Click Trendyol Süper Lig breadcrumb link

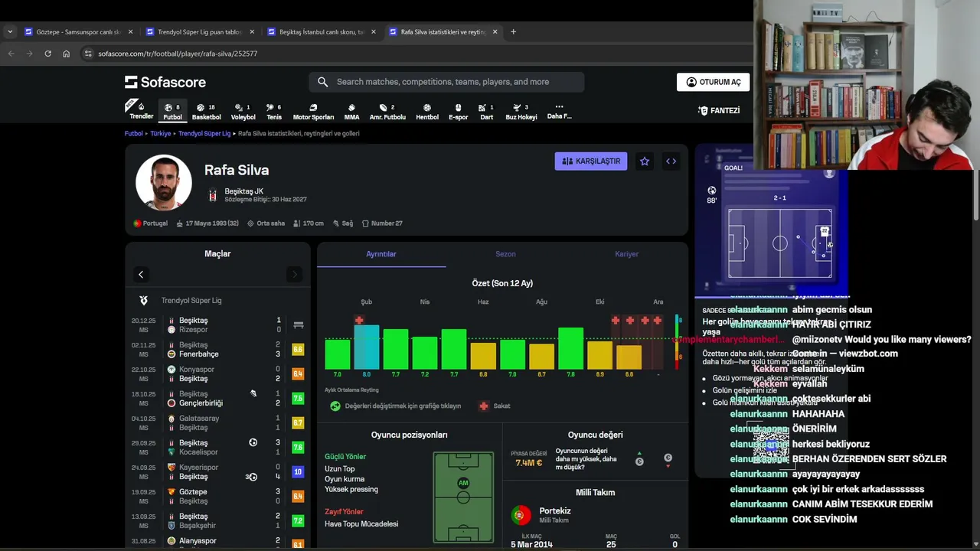[204, 133]
